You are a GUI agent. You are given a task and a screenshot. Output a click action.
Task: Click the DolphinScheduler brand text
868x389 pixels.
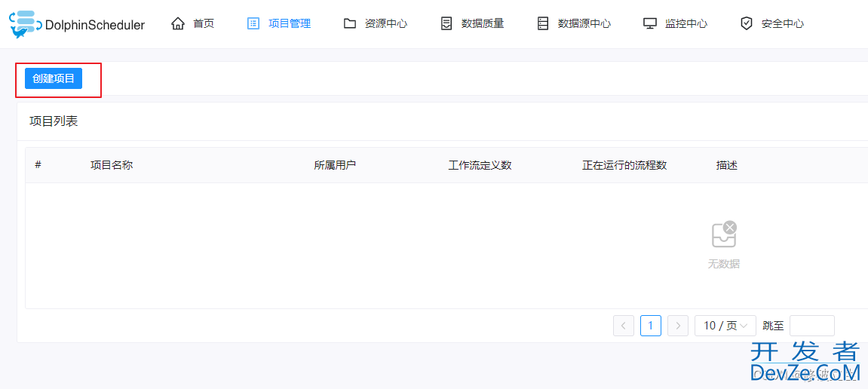coord(95,25)
